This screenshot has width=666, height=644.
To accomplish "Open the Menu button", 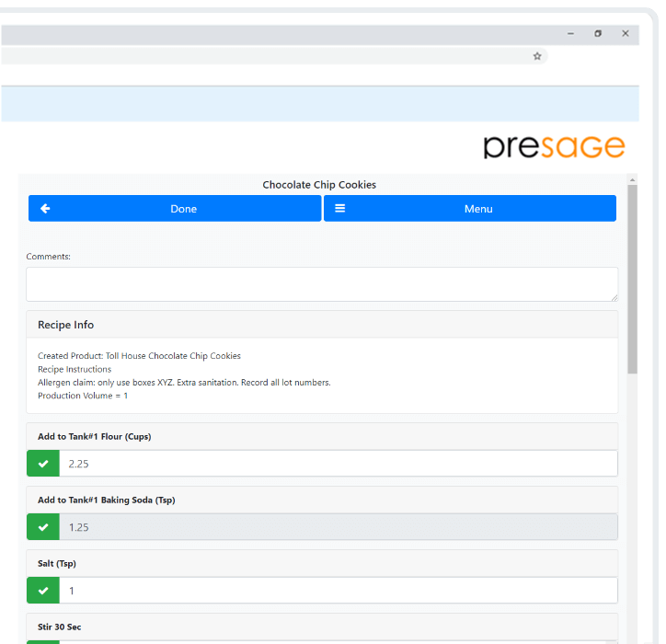I will (470, 208).
